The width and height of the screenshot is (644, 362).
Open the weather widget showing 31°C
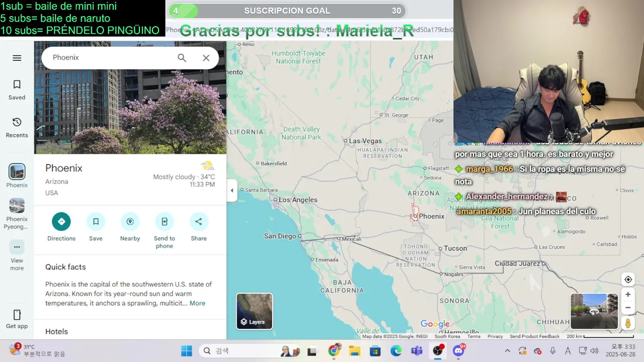38,350
